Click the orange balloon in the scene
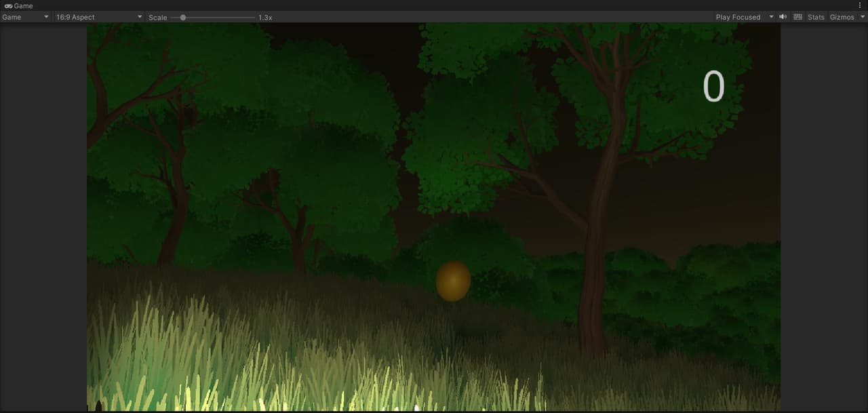Screen dimensions: 868x413 (x=453, y=281)
